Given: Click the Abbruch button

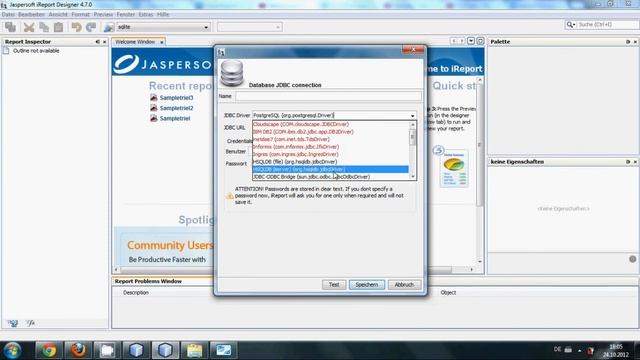Looking at the screenshot, I should [404, 284].
